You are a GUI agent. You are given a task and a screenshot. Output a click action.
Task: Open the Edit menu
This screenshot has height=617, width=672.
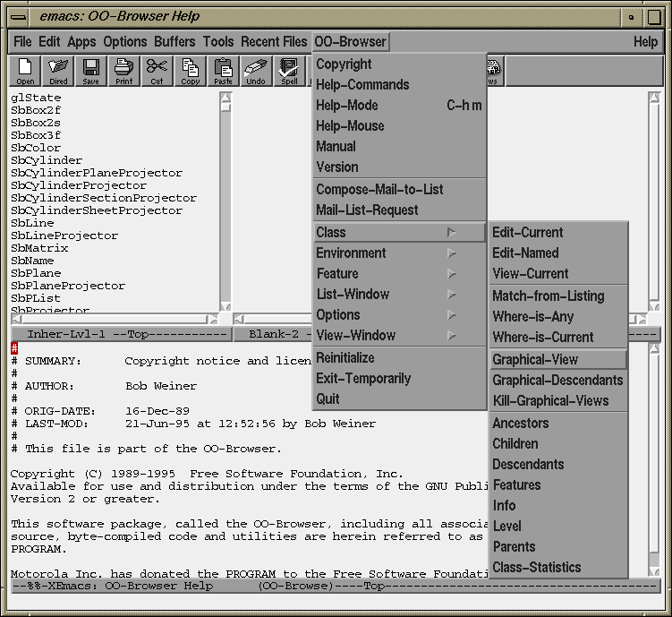click(49, 41)
